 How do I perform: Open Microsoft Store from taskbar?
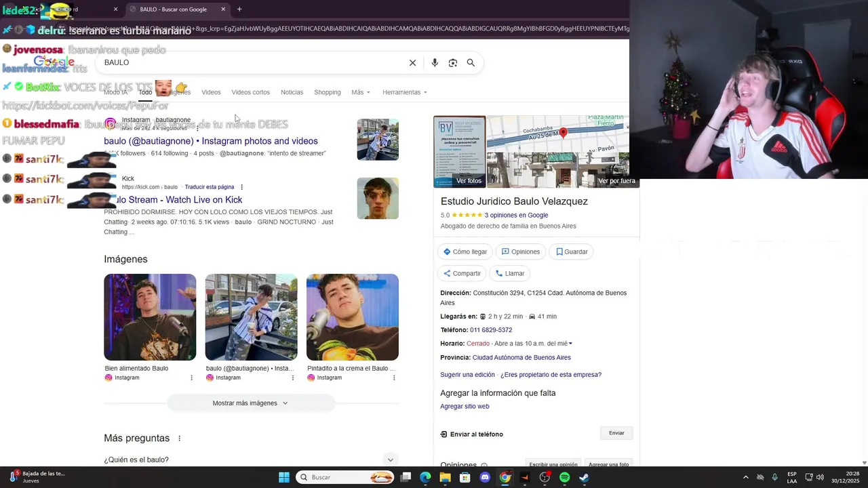[465, 477]
